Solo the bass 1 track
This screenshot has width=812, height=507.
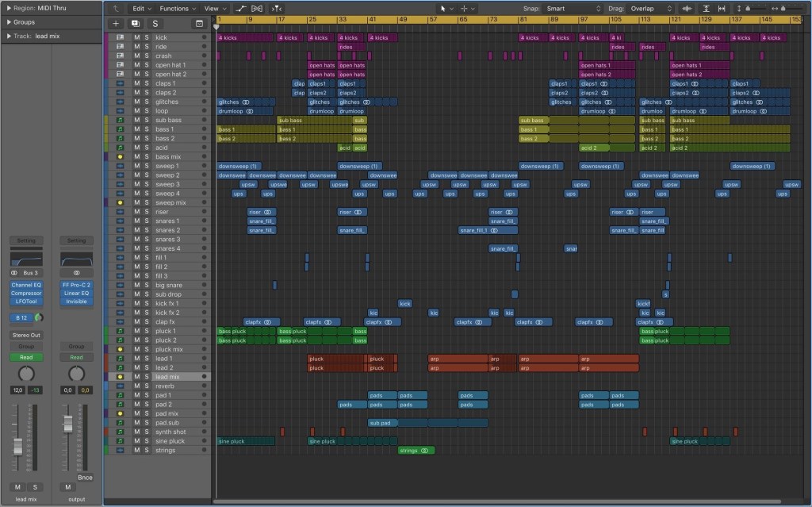(146, 129)
